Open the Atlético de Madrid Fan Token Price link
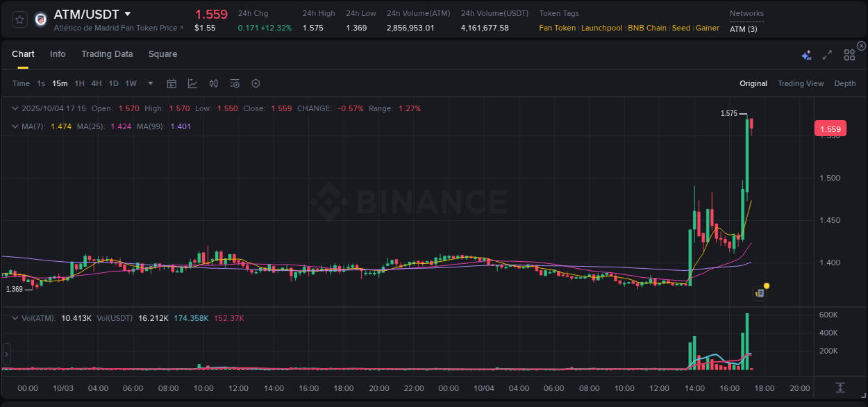Screen dimensions: 868x407 [x=118, y=28]
